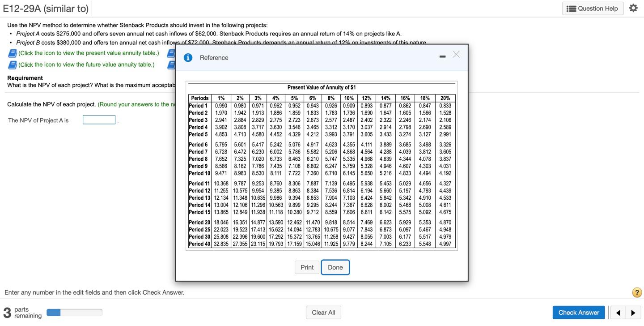This screenshot has height=326, width=644.
Task: Go to the next question arrow
Action: [633, 313]
